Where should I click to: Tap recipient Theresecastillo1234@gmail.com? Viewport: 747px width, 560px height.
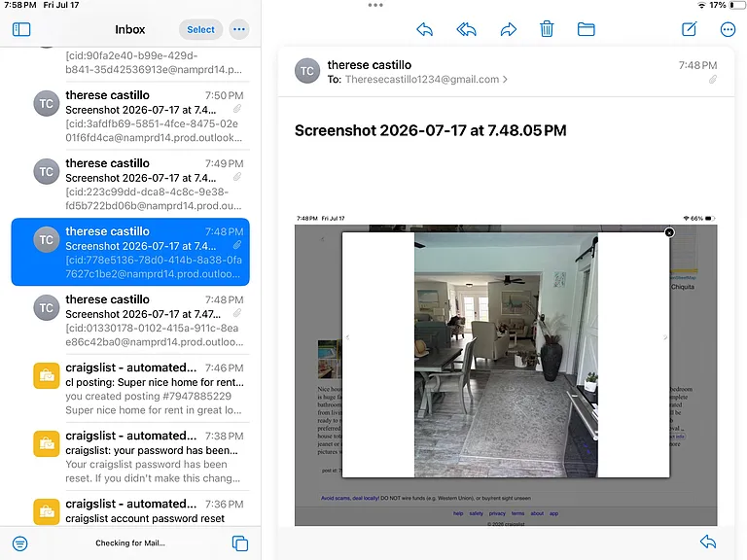(x=421, y=80)
